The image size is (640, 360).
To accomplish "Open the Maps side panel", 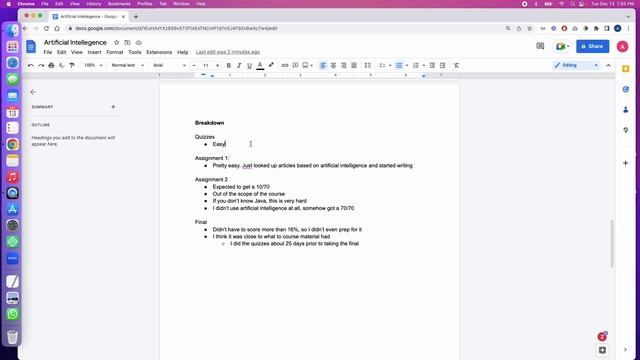I will click(626, 130).
